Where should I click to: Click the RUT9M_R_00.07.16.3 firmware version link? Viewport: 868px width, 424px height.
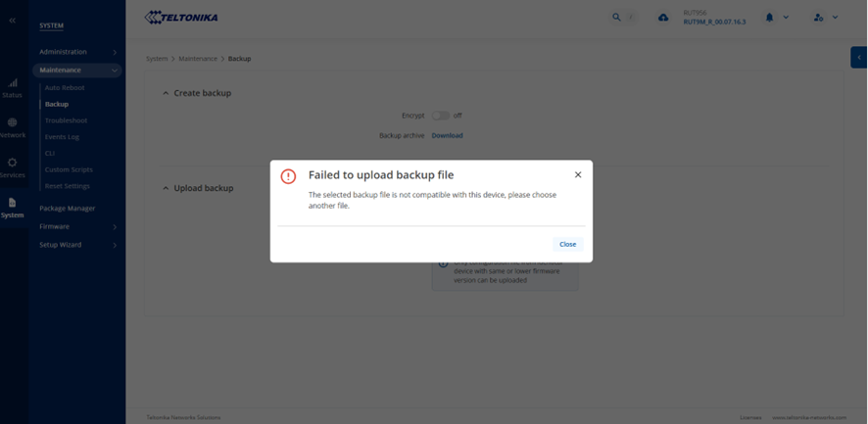coord(714,22)
